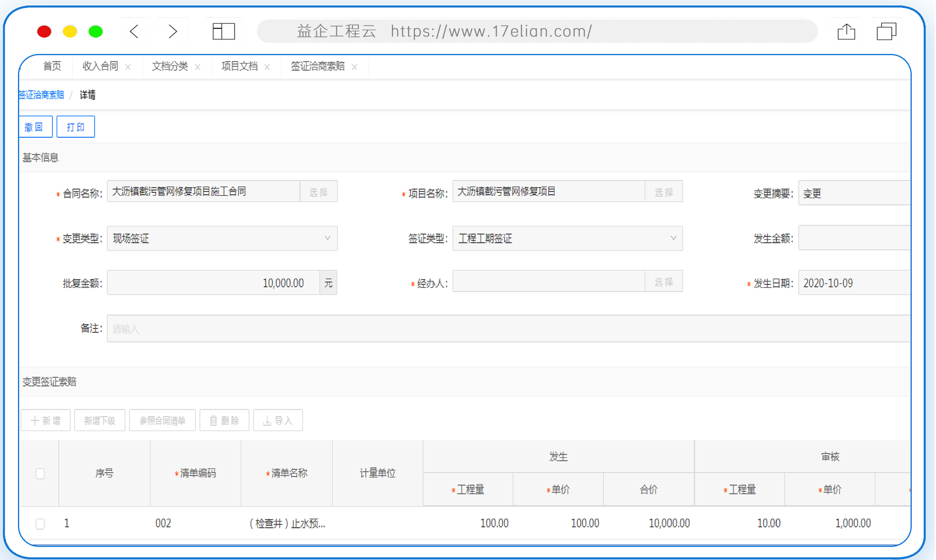Click the 序号 column header
This screenshot has width=936, height=560.
[105, 473]
